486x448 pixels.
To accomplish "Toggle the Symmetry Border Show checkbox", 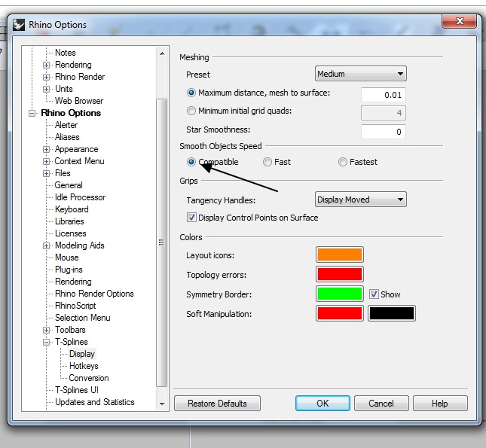I will click(374, 294).
